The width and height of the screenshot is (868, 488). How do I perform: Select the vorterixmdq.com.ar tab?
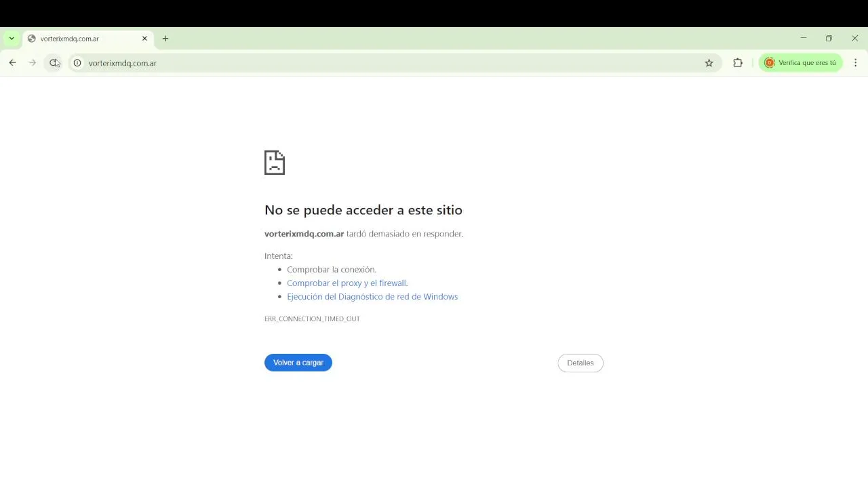[87, 39]
